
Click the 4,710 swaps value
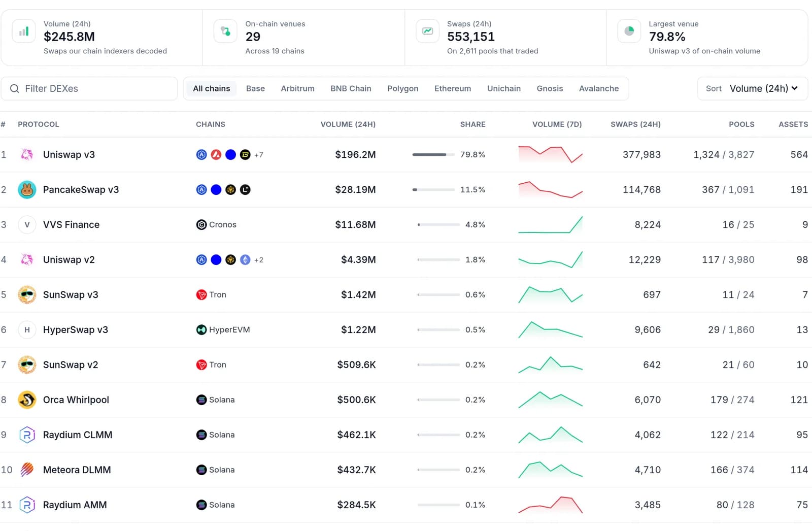click(x=648, y=470)
